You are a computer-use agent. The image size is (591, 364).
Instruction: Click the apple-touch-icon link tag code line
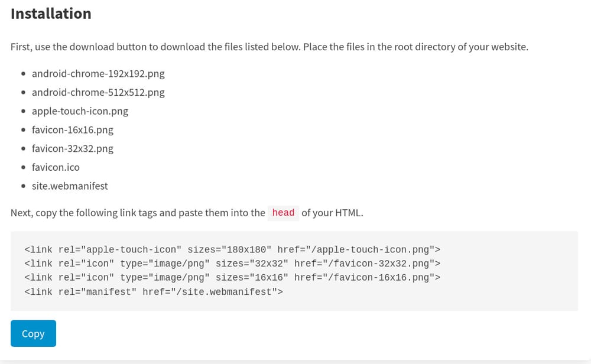[232, 249]
